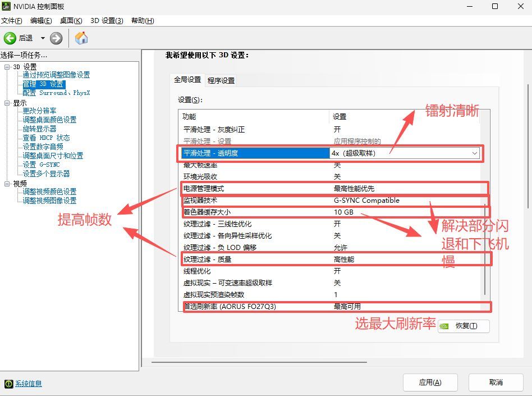Screen dimensions: 532x396
Task: Click the 10 GB cache size value
Action: click(343, 212)
